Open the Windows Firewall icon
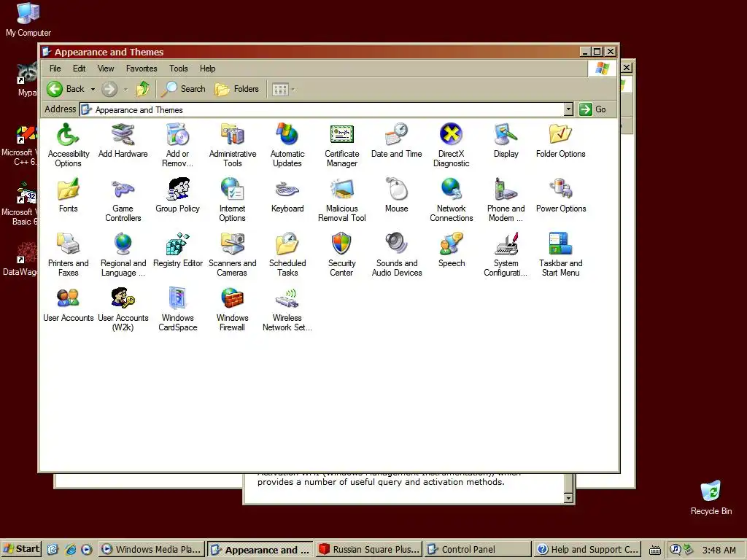 (233, 309)
